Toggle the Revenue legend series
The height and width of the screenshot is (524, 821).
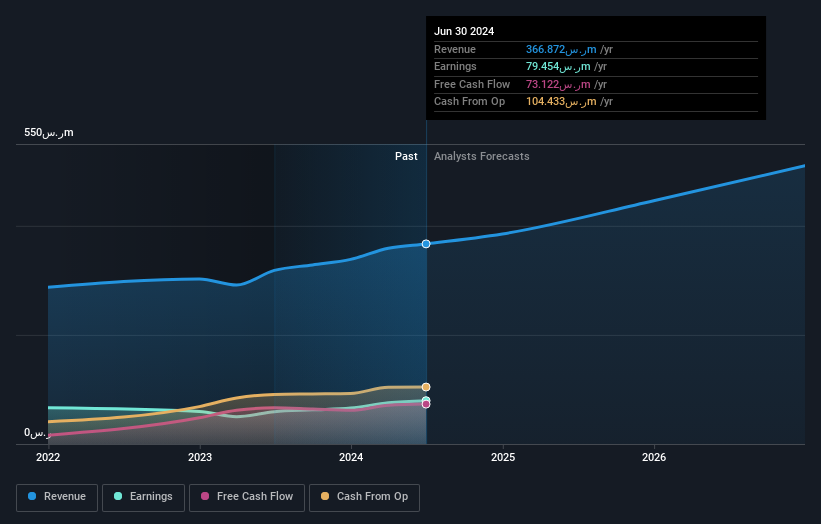point(57,497)
